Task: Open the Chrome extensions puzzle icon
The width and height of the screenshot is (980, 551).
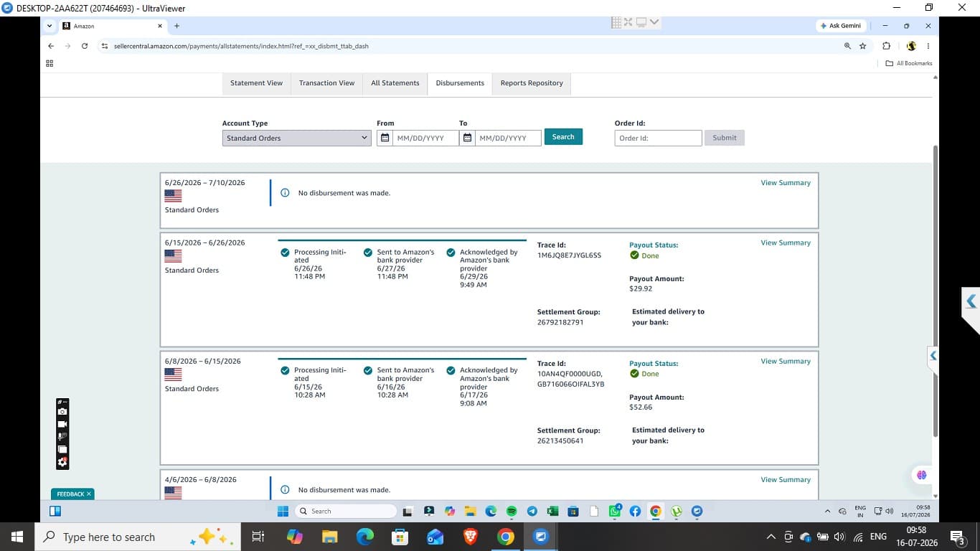Action: point(887,46)
